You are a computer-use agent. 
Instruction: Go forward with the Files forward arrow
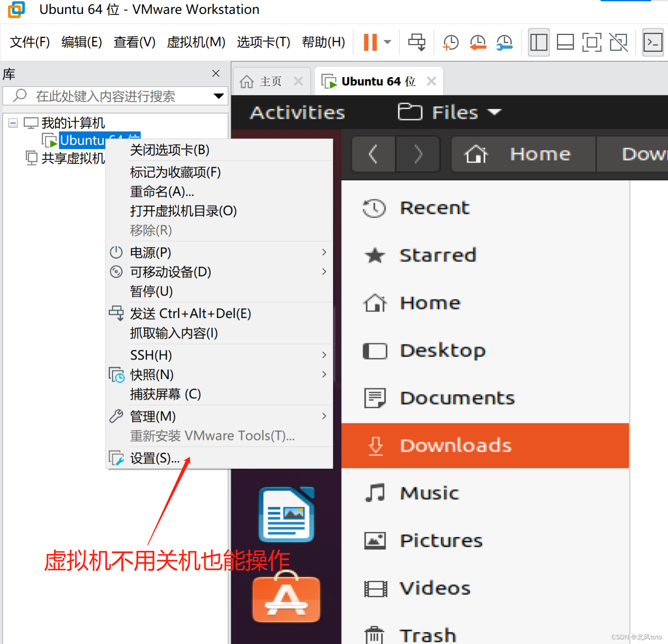(418, 154)
